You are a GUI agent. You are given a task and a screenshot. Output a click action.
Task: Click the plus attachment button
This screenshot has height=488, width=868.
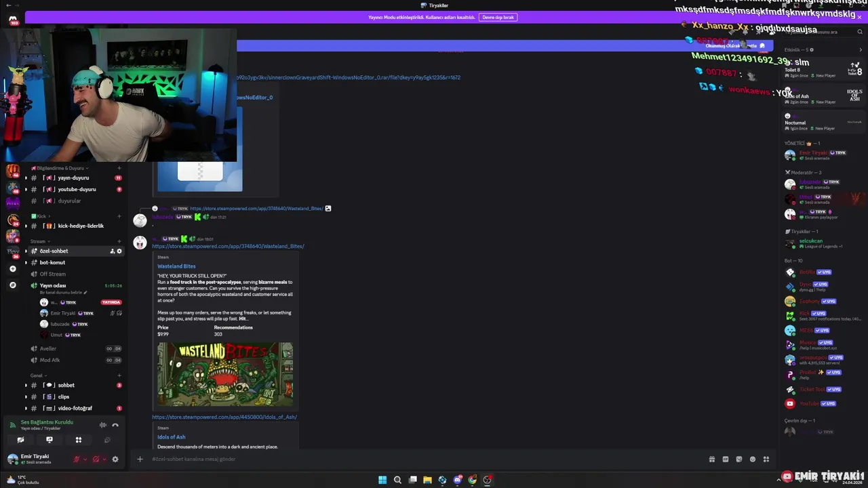pos(140,459)
